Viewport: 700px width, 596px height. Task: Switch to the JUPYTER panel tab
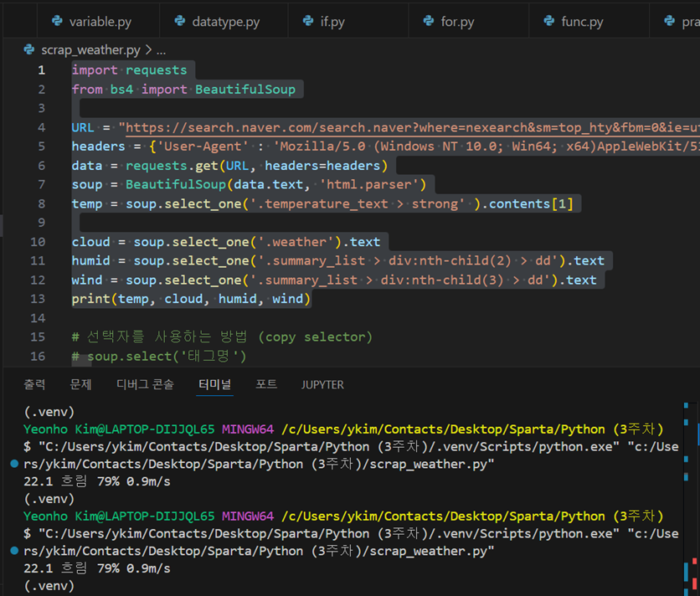point(322,385)
